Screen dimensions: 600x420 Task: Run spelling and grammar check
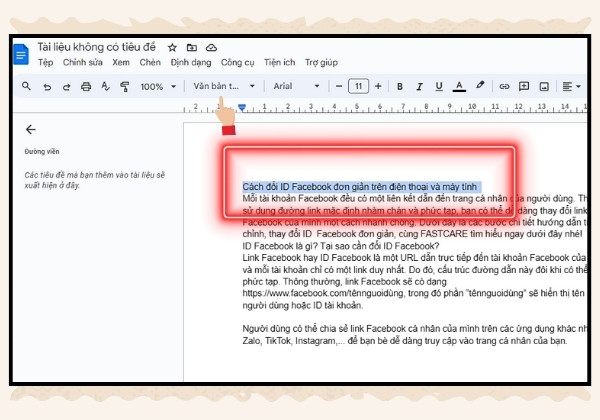tap(105, 86)
